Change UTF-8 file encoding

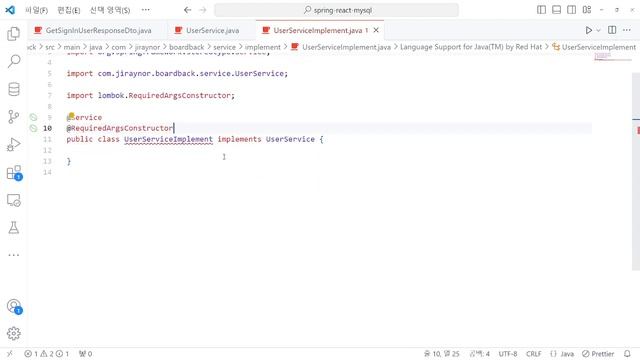tap(508, 353)
